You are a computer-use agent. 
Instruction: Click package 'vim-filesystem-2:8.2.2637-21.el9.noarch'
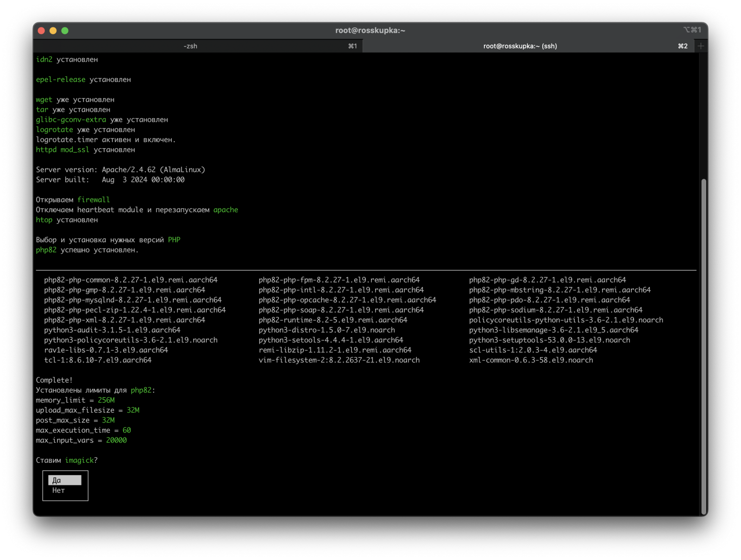coord(339,360)
